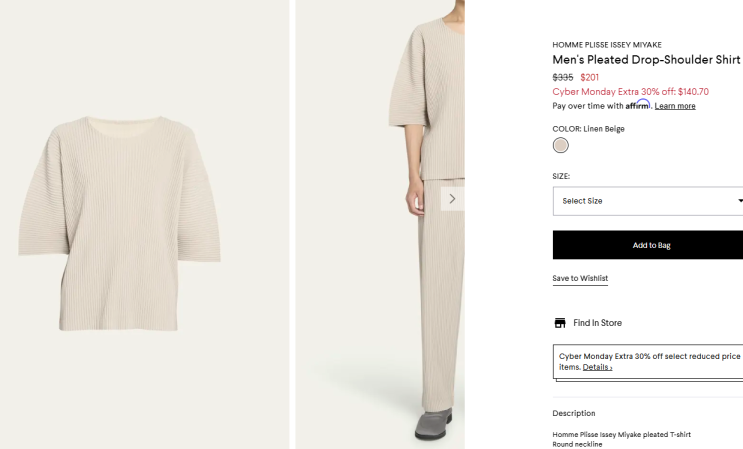This screenshot has height=449, width=743.
Task: Open the Cyber Monday promo Details link
Action: click(597, 367)
